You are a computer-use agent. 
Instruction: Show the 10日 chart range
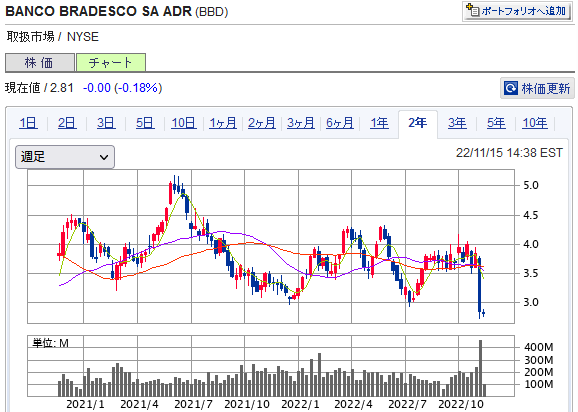(x=184, y=123)
